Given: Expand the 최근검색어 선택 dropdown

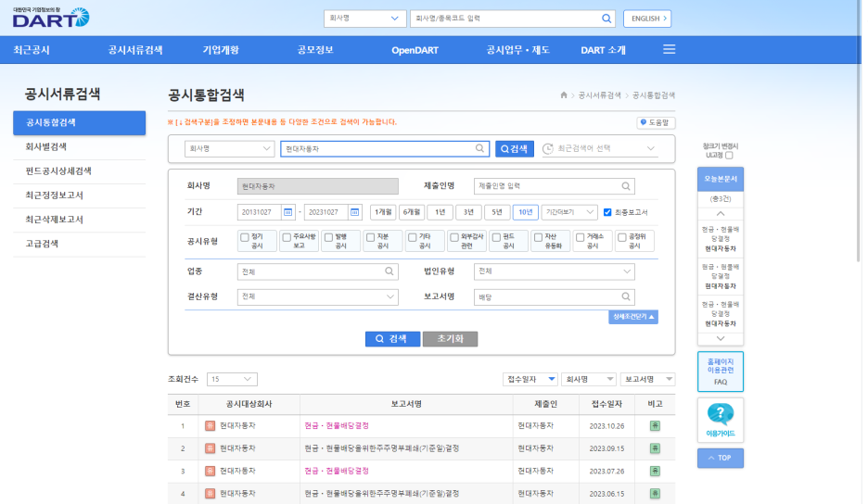Looking at the screenshot, I should (x=601, y=148).
